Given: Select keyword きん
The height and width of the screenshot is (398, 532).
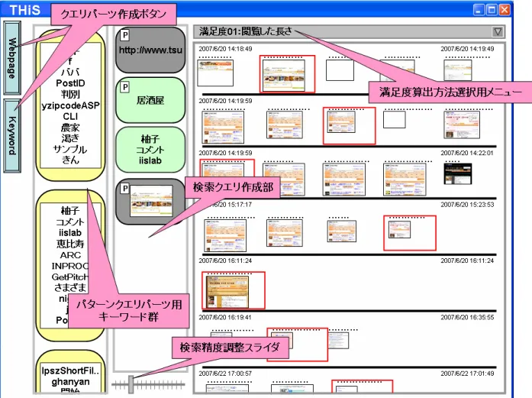Looking at the screenshot, I should (70, 160).
